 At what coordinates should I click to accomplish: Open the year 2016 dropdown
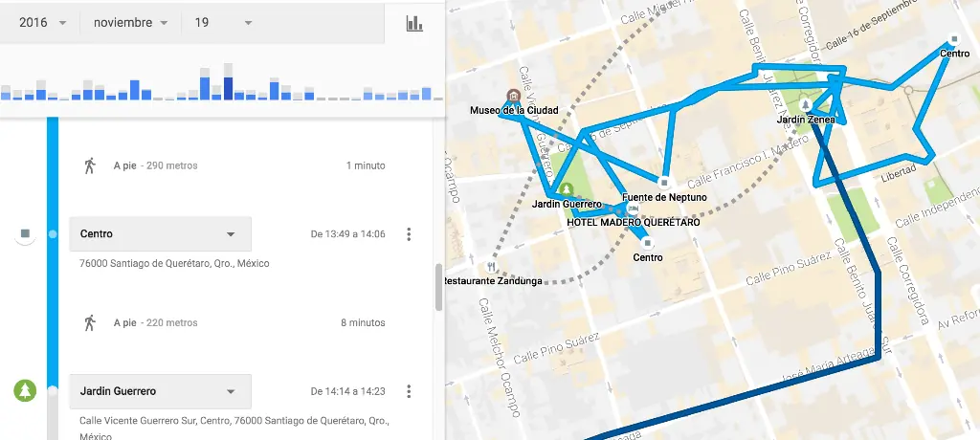(x=42, y=23)
